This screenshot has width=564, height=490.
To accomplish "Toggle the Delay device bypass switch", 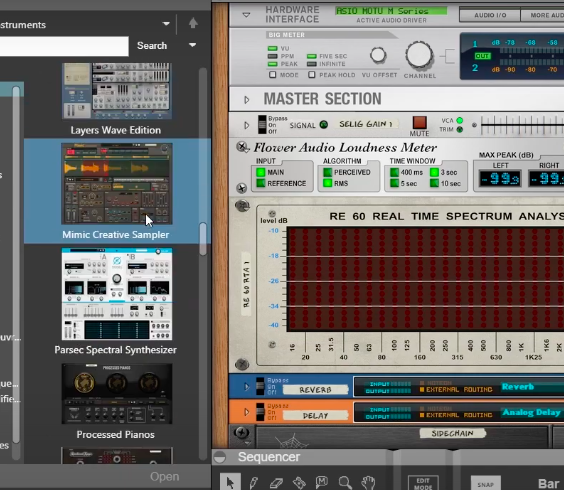I will pyautogui.click(x=260, y=412).
